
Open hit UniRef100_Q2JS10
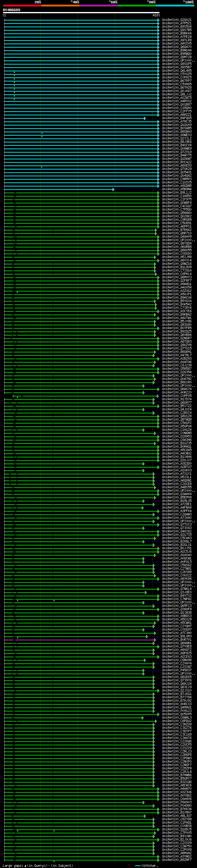(x=176, y=690)
